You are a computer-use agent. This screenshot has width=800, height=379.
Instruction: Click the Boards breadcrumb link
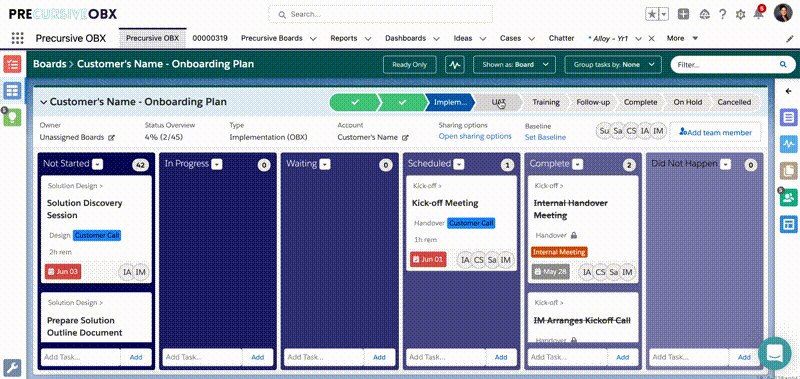click(49, 64)
